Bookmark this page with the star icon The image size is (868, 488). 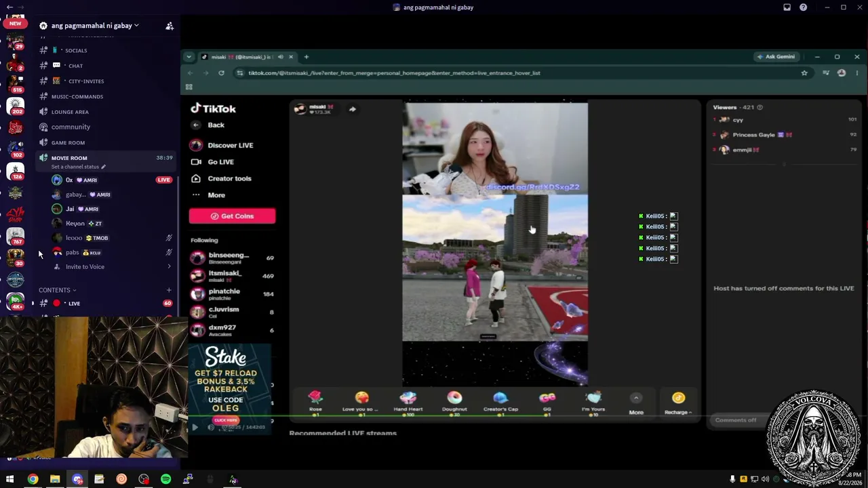804,73
